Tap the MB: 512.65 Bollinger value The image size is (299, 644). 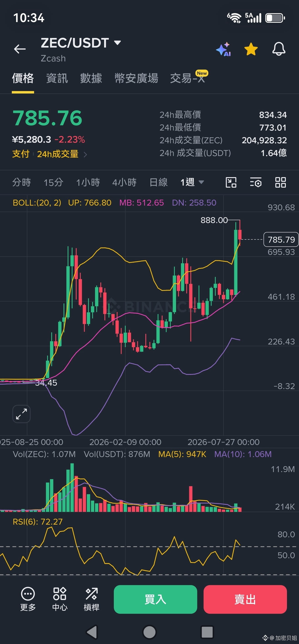[141, 202]
